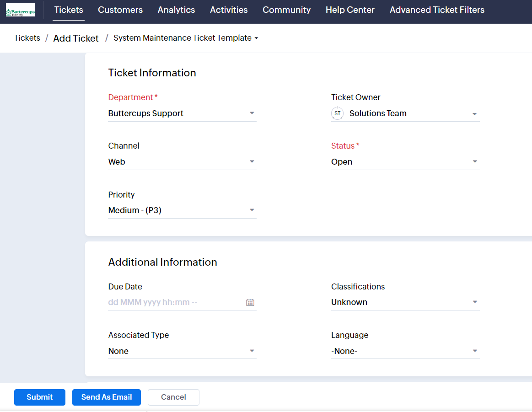Screen dimensions: 532x412
Task: Click the Tickets breadcrumb link
Action: tap(27, 38)
